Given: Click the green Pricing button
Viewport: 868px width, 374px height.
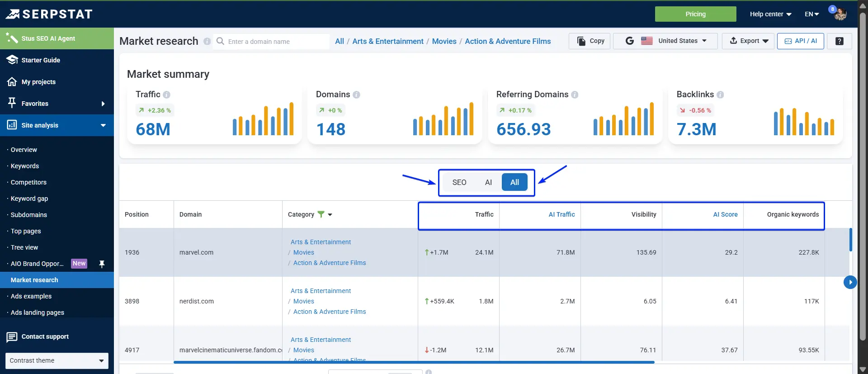Looking at the screenshot, I should pyautogui.click(x=695, y=14).
